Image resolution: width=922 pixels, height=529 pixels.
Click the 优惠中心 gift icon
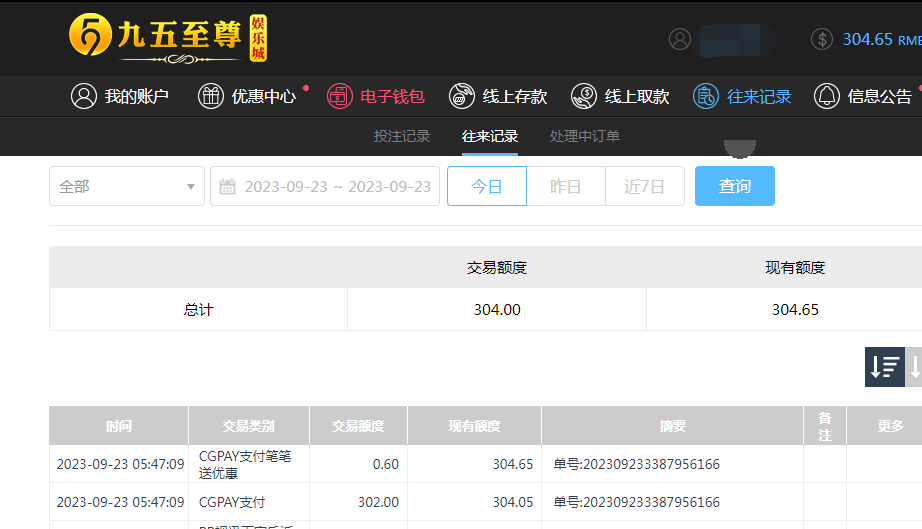pyautogui.click(x=211, y=96)
